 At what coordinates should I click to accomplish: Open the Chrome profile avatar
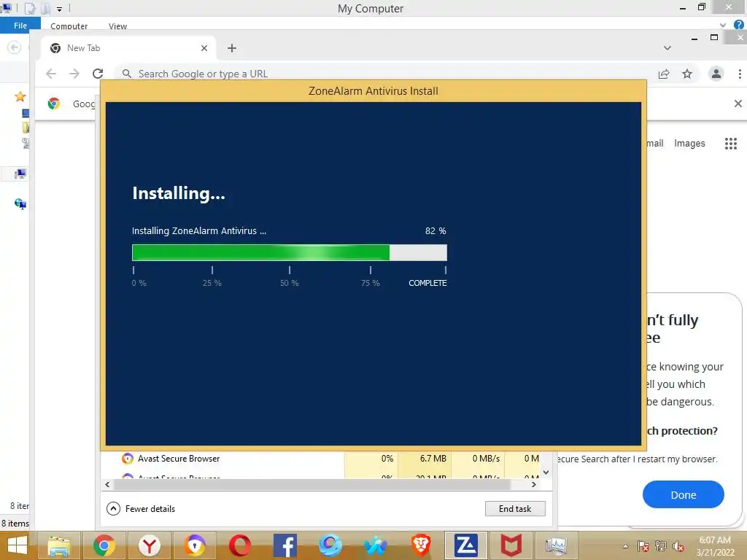pyautogui.click(x=716, y=74)
